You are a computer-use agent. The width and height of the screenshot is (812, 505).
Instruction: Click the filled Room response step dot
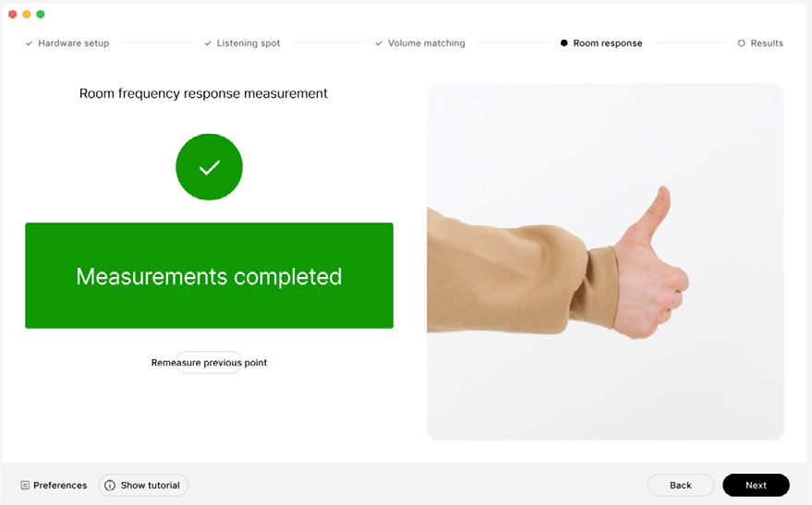[x=564, y=43]
